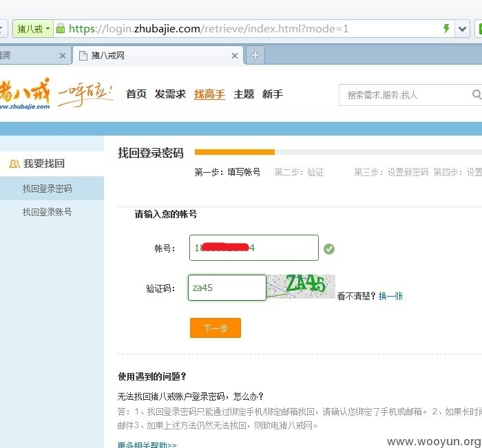Click the orange 下一步 button

(x=215, y=328)
